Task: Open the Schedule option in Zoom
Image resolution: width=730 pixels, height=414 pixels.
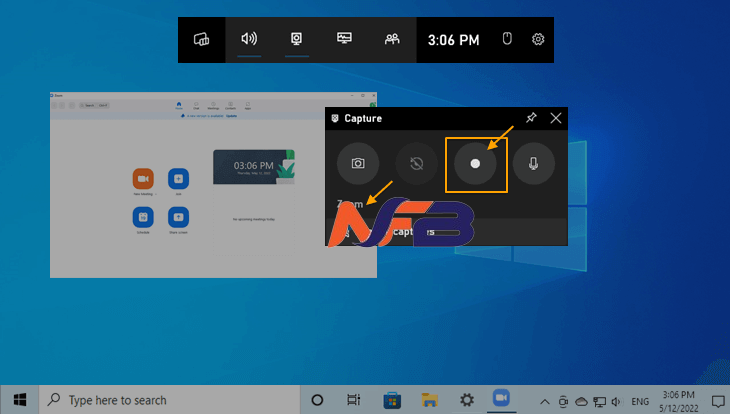Action: [143, 216]
